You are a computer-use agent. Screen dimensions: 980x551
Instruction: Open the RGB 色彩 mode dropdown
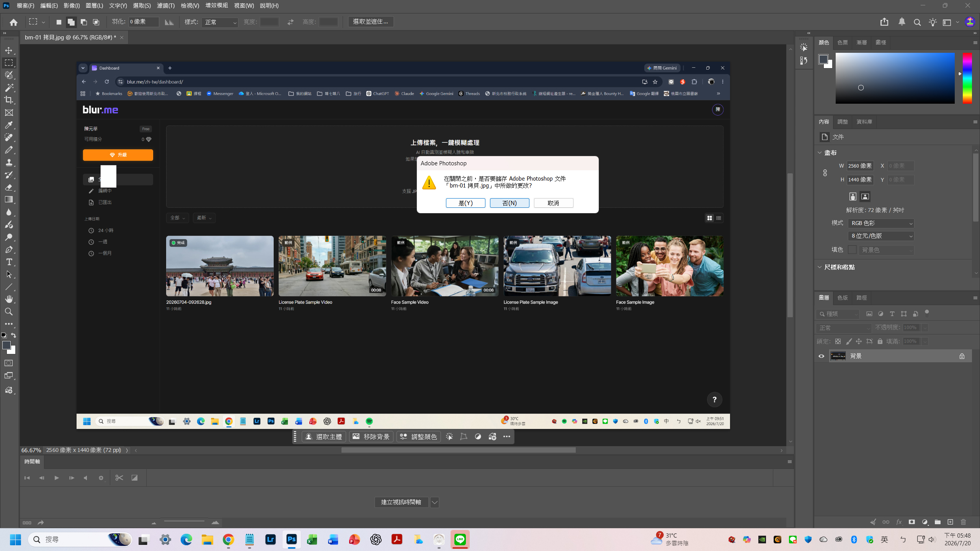point(881,223)
